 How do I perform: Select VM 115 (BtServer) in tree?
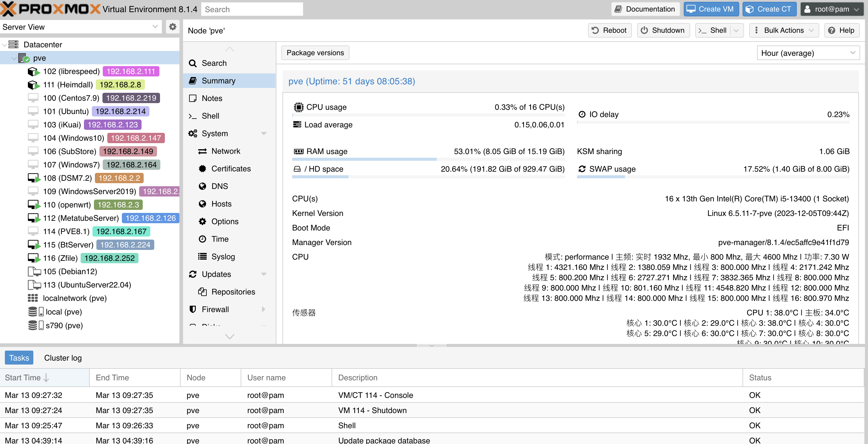90,245
